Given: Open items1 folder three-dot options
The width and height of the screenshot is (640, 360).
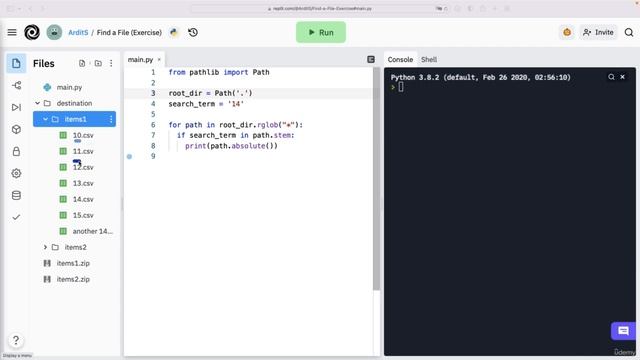Looking at the screenshot, I should pos(111,119).
